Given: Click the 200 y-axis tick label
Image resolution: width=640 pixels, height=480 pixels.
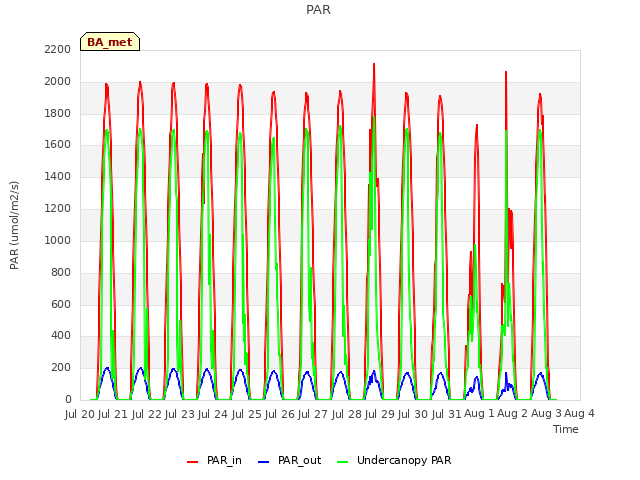Looking at the screenshot, I should pyautogui.click(x=61, y=367).
